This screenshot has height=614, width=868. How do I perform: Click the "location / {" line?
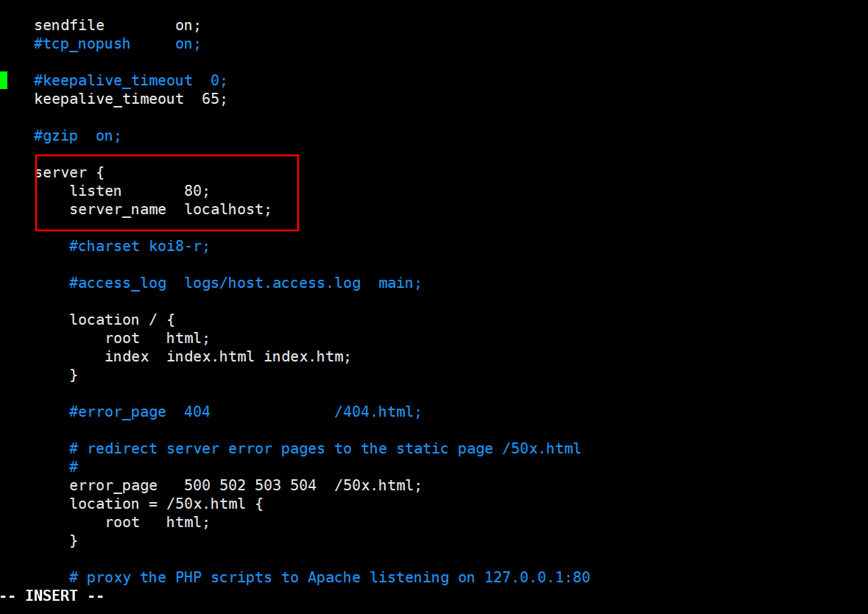(x=121, y=320)
